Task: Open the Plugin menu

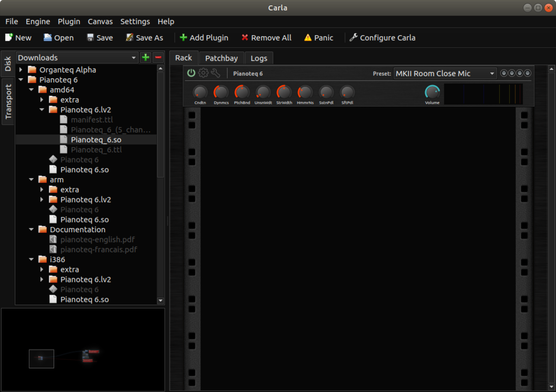Action: (x=69, y=22)
